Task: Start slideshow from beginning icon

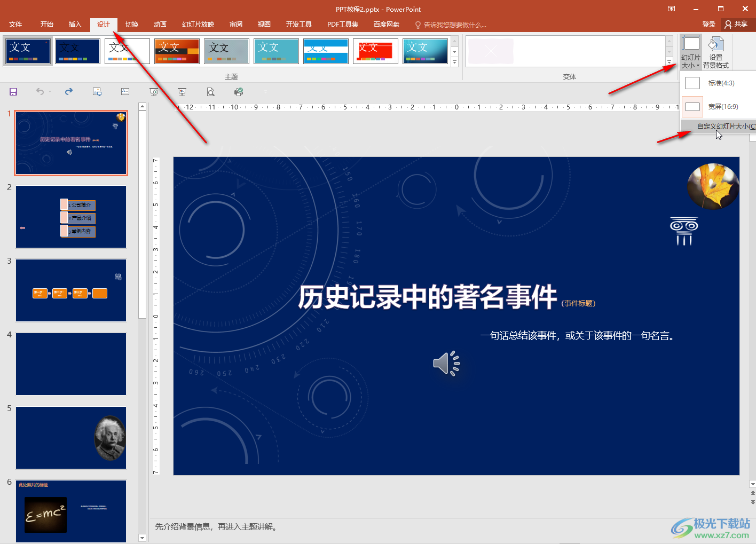Action: (x=154, y=92)
